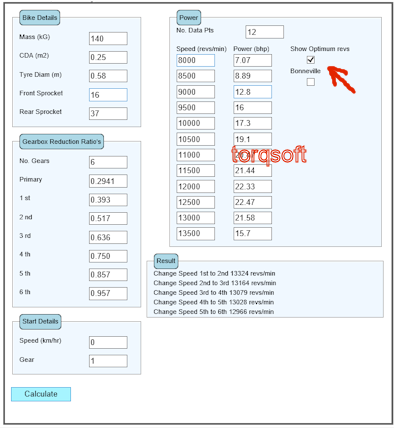Select the CDA (m2) field

108,57
